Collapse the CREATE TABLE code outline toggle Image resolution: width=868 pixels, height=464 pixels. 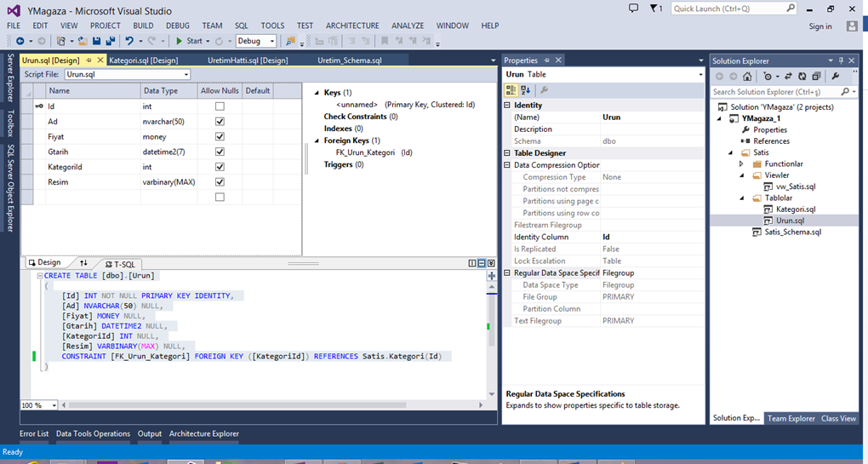pos(40,276)
